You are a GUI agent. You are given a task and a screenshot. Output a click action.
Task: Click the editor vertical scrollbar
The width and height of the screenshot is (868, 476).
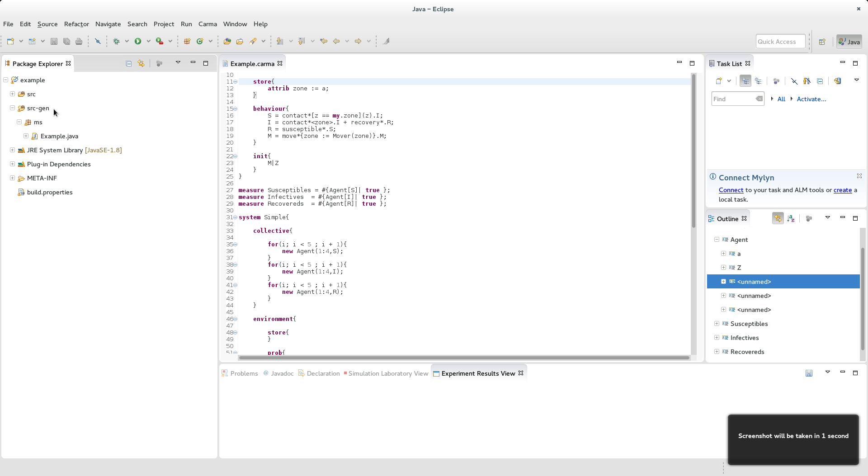tap(693, 151)
